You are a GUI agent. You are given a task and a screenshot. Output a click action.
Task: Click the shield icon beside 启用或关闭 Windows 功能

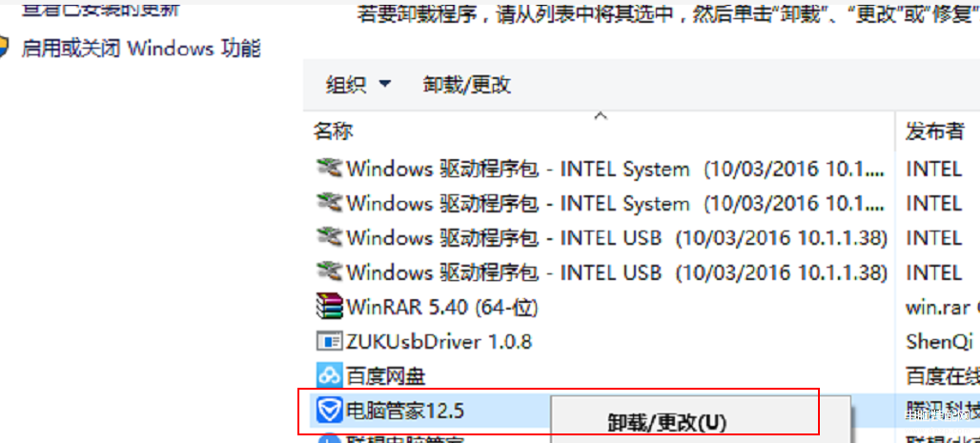3,48
